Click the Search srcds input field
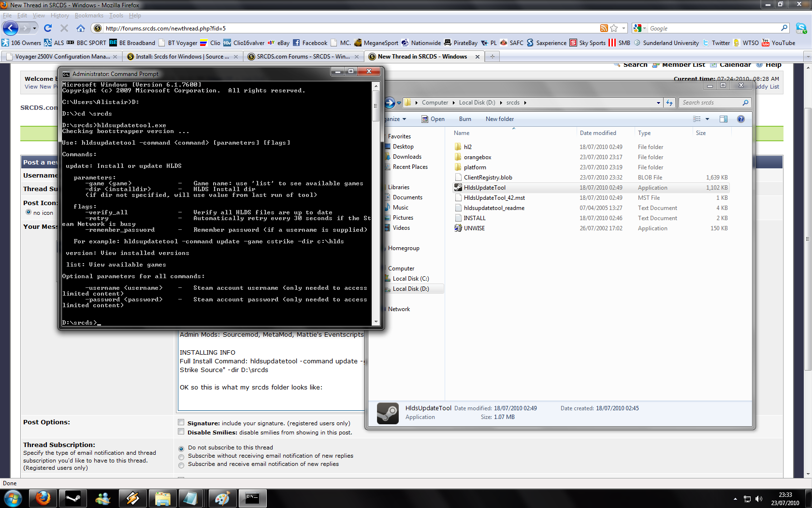Image resolution: width=812 pixels, height=508 pixels. (x=710, y=103)
